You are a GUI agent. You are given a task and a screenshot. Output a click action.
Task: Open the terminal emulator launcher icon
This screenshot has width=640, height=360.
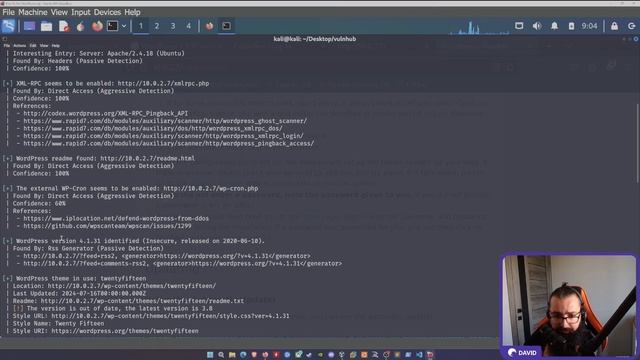coord(113,26)
